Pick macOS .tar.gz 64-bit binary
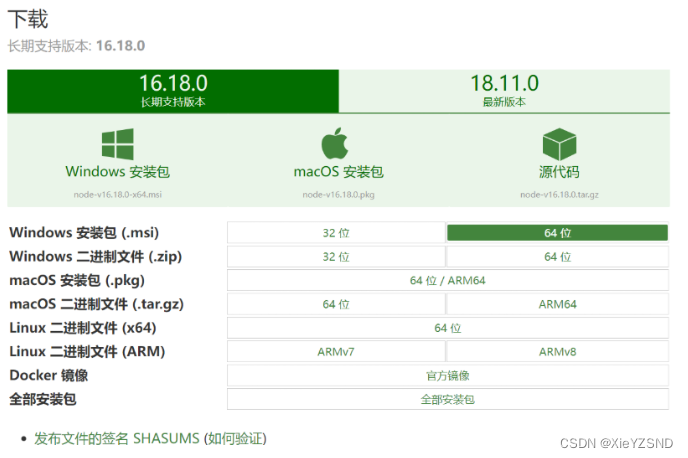 pos(336,304)
